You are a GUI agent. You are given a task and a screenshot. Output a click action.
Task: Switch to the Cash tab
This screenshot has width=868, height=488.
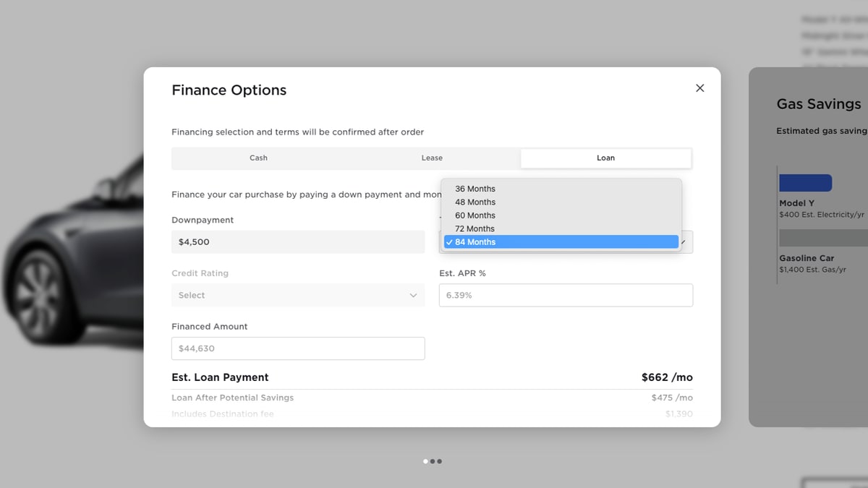click(258, 158)
